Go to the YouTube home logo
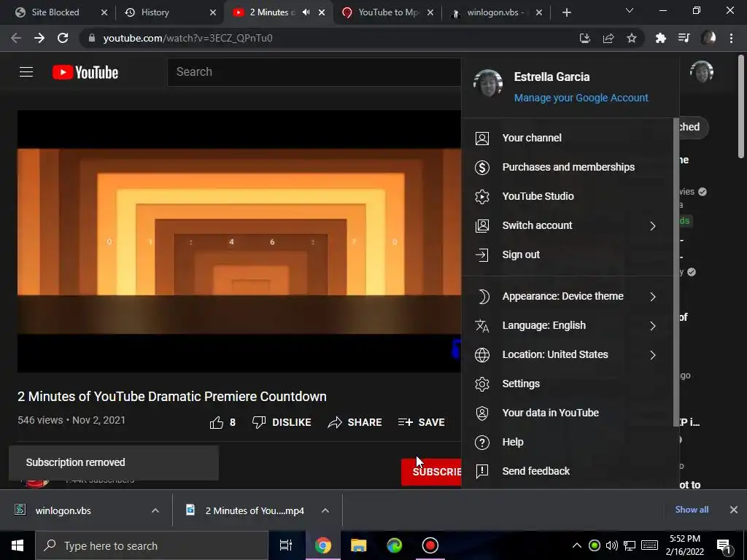The height and width of the screenshot is (560, 747). [85, 72]
